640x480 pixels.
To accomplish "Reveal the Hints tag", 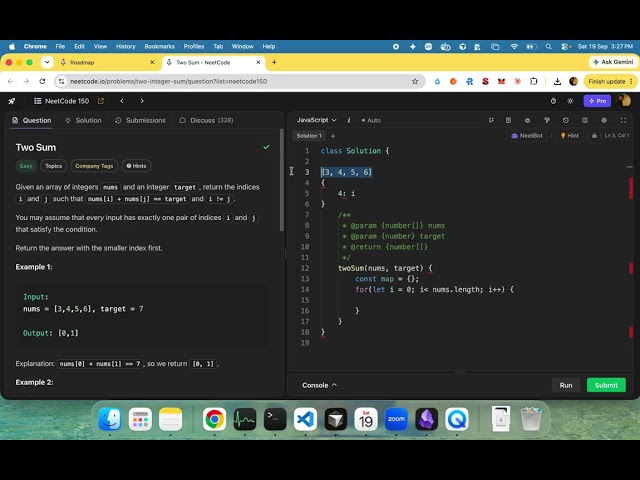I will coord(136,166).
